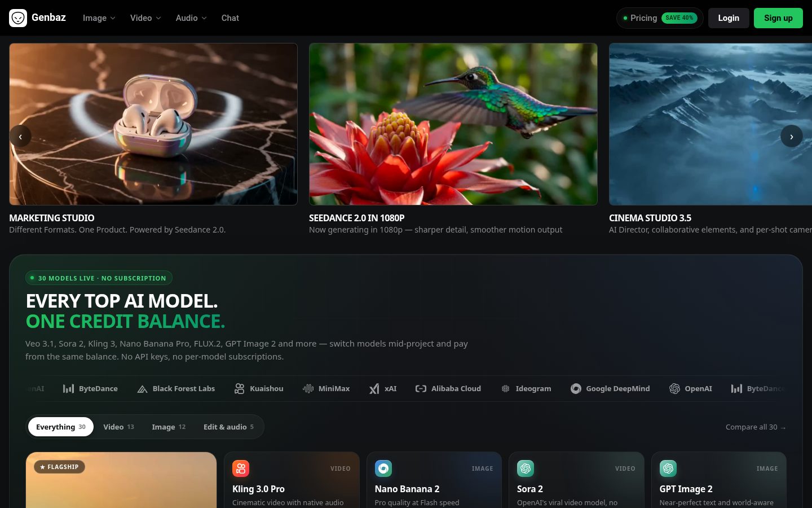The height and width of the screenshot is (508, 812).
Task: Switch to the Video 13 tab
Action: (118, 427)
